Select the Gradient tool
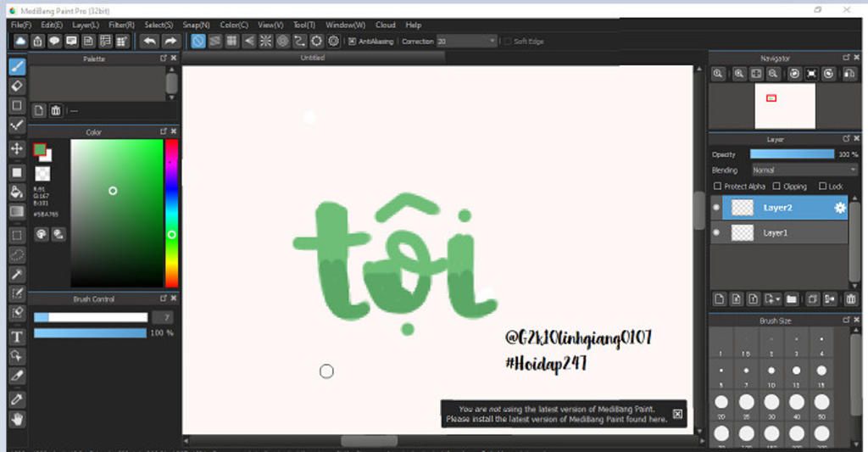The height and width of the screenshot is (452, 868). (17, 212)
